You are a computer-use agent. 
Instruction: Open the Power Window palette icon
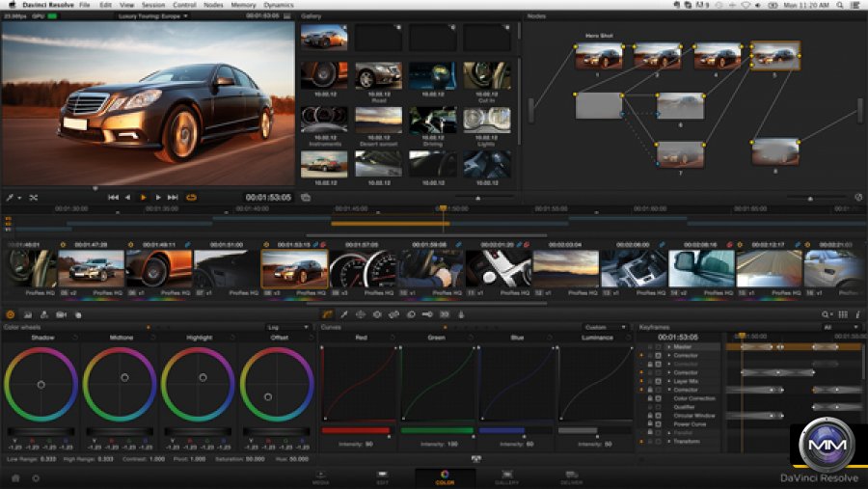[361, 314]
